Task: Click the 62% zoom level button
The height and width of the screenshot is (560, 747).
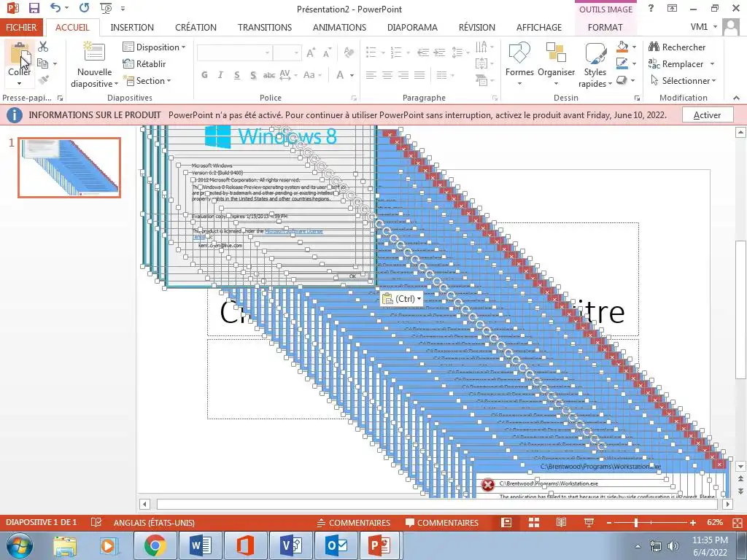Action: point(715,522)
